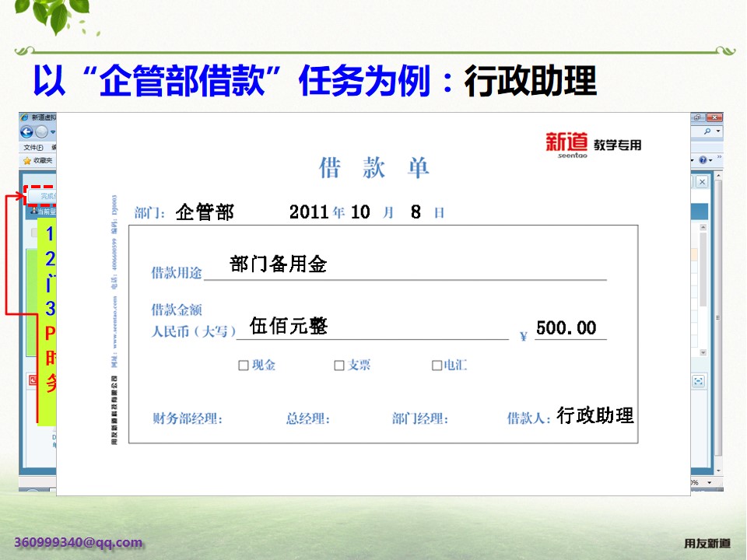This screenshot has height=560, width=747.
Task: Click the outer scrollbar down arrow
Action: point(718,471)
